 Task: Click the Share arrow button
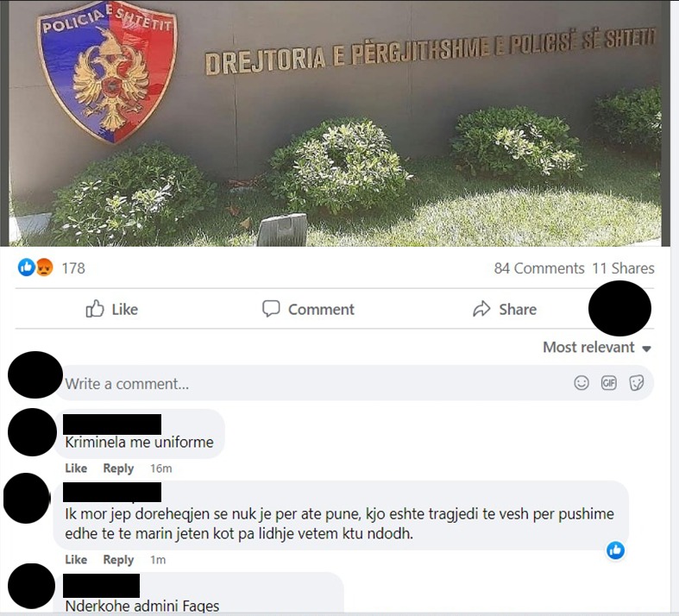click(x=505, y=309)
